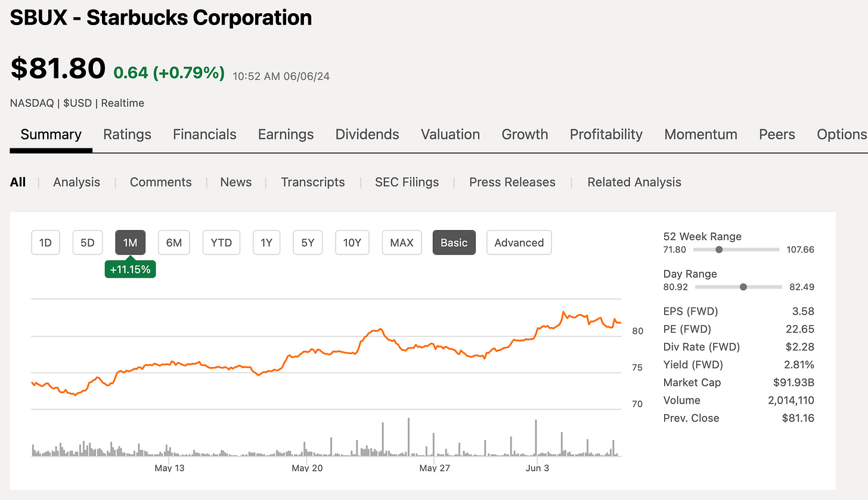The image size is (868, 500).
Task: Select the 1M chart range
Action: (130, 243)
